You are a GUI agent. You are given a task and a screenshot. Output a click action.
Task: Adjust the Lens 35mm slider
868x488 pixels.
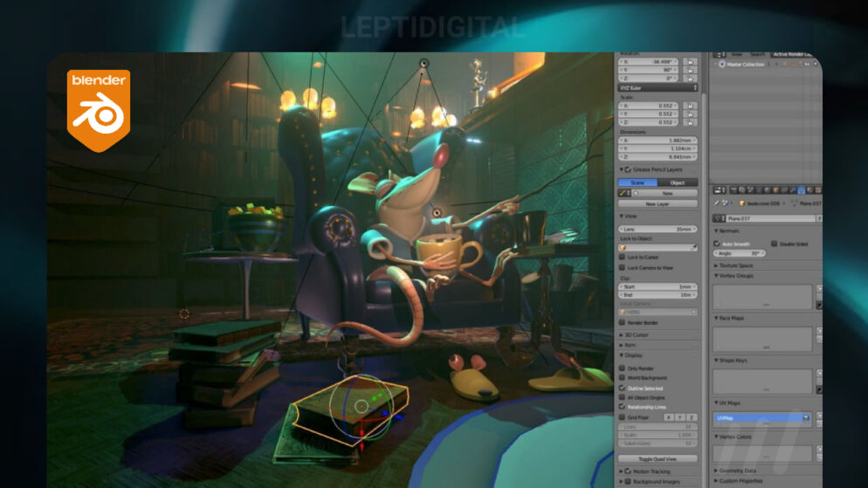(658, 229)
